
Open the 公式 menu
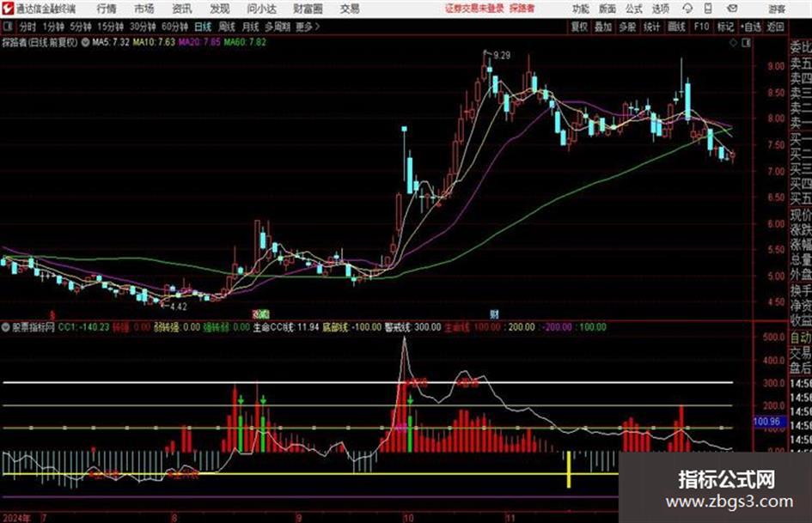pos(634,9)
